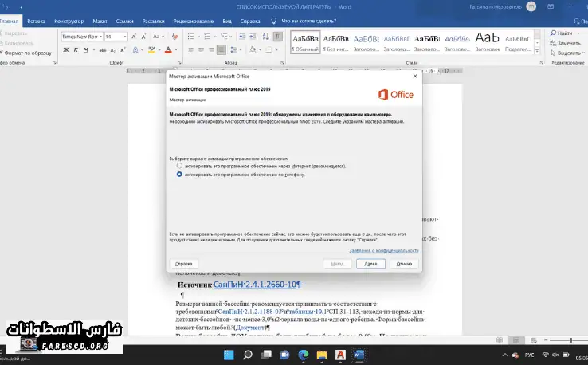Open the Справка help button in dialog

182,263
